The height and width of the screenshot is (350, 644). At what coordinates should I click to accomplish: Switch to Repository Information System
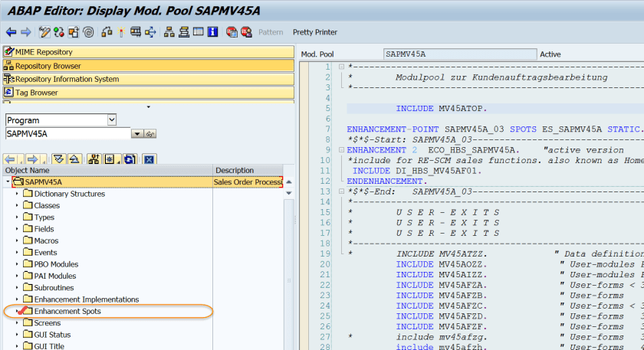pos(67,79)
